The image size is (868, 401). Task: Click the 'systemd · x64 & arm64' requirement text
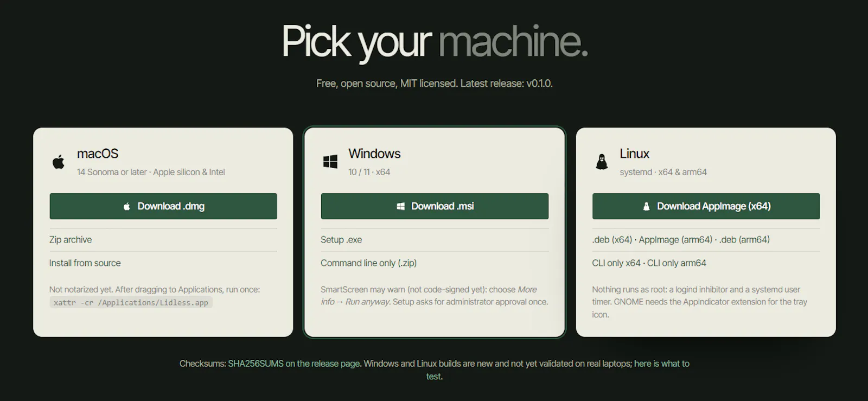663,172
